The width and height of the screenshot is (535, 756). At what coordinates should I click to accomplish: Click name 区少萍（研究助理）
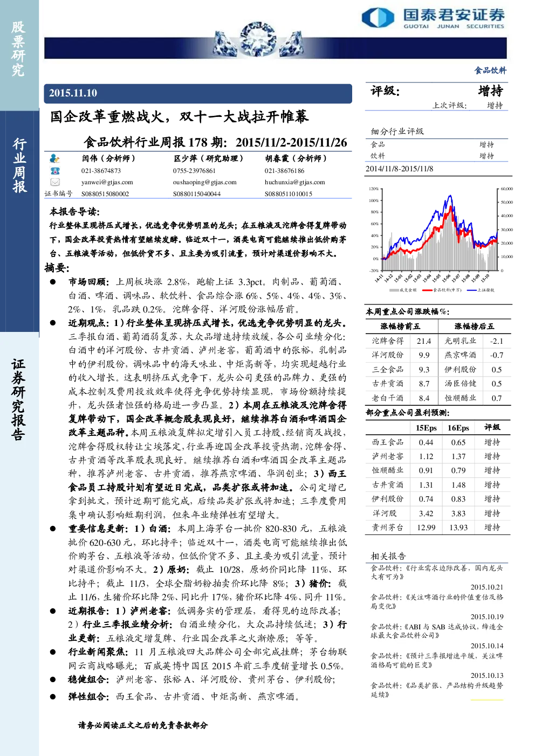coord(209,158)
